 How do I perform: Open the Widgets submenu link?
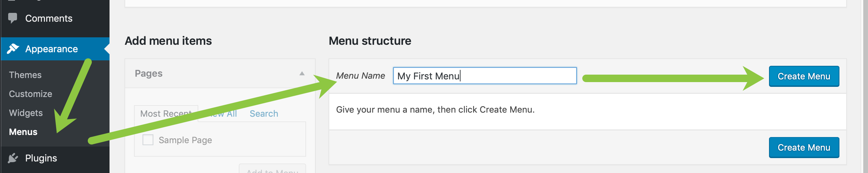[x=26, y=113]
